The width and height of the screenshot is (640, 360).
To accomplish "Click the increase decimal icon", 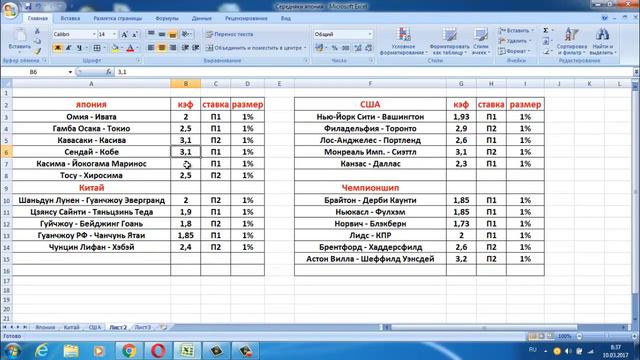I will [358, 48].
